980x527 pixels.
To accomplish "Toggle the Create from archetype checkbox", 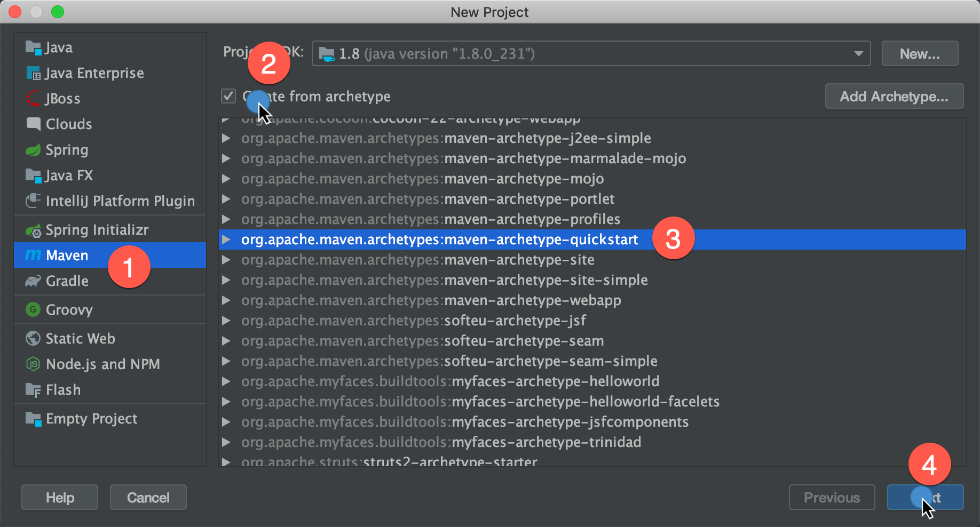I will tap(228, 96).
